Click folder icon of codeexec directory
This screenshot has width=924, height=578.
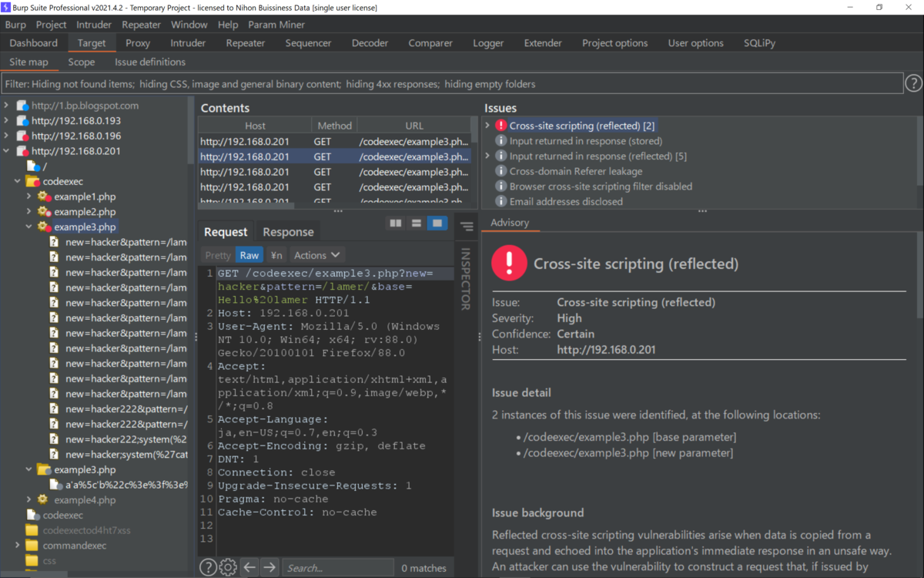coord(32,182)
